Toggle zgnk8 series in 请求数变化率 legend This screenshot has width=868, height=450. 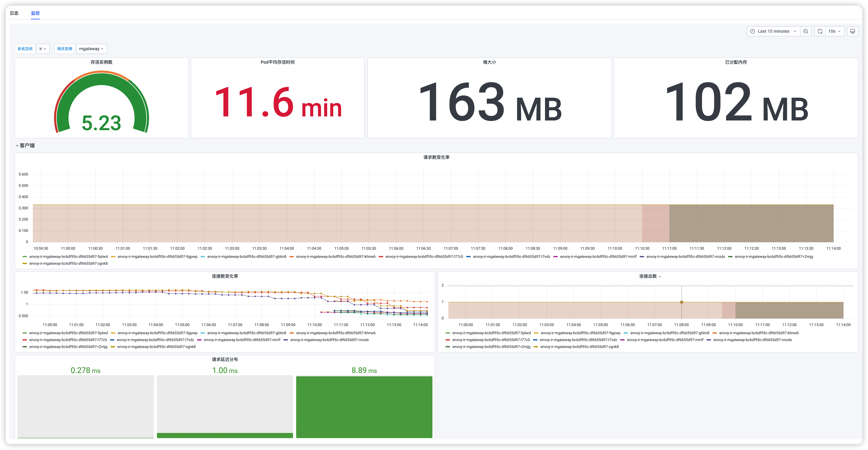click(68, 264)
